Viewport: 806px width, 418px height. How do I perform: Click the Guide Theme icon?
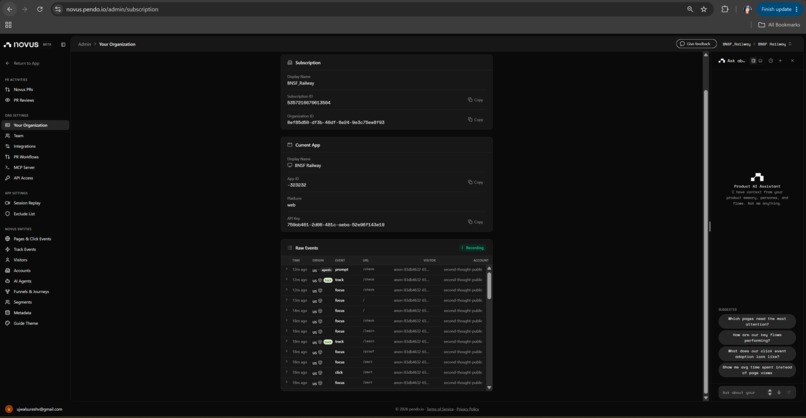(7, 323)
